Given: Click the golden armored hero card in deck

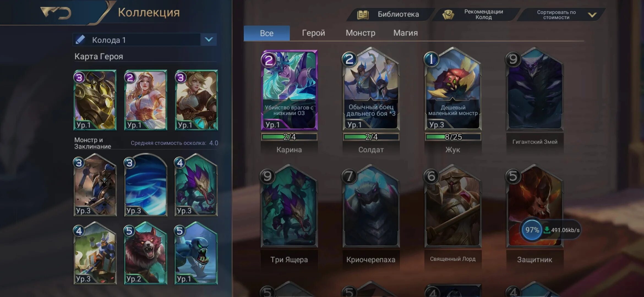Looking at the screenshot, I should [x=95, y=100].
